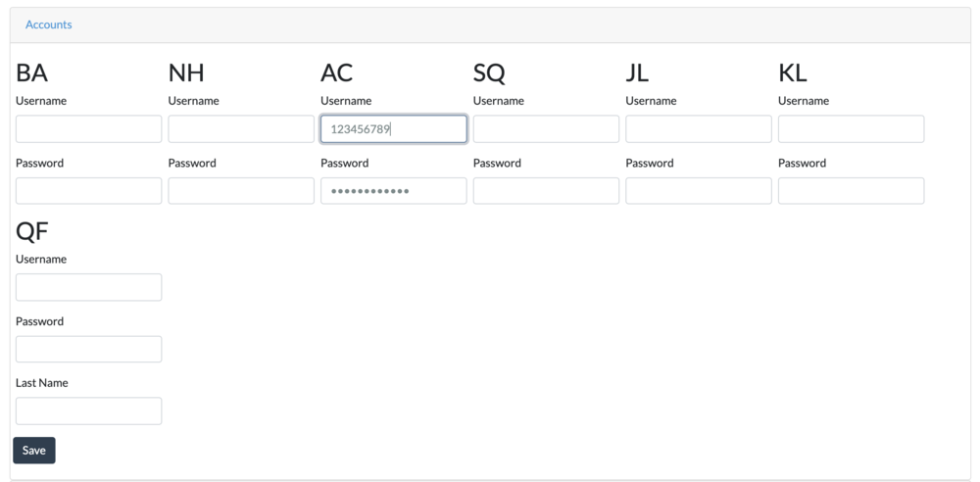Click the Last Name label
This screenshot has width=980, height=482.
tap(42, 383)
